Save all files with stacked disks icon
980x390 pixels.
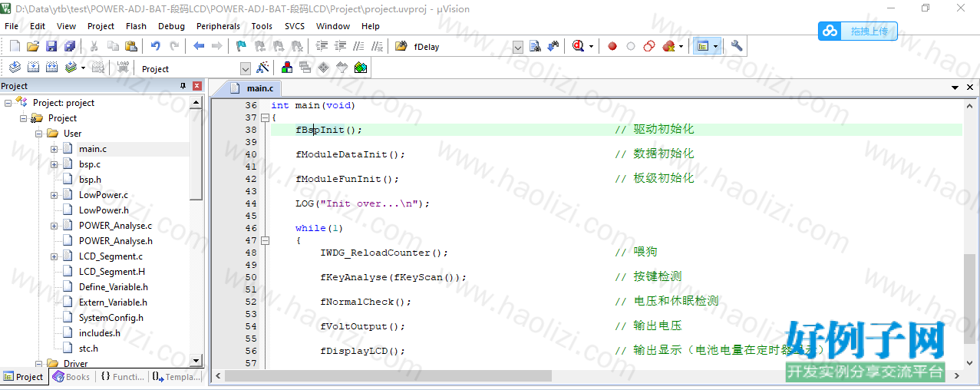70,46
